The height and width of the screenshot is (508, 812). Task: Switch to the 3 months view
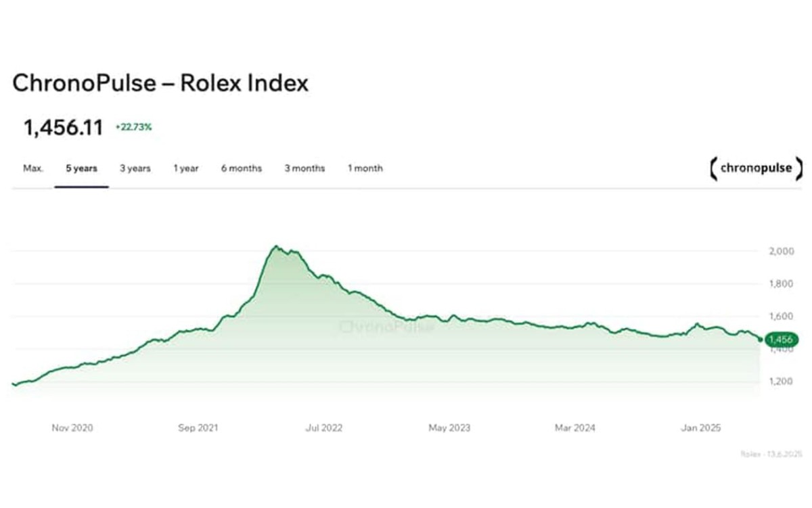(304, 168)
